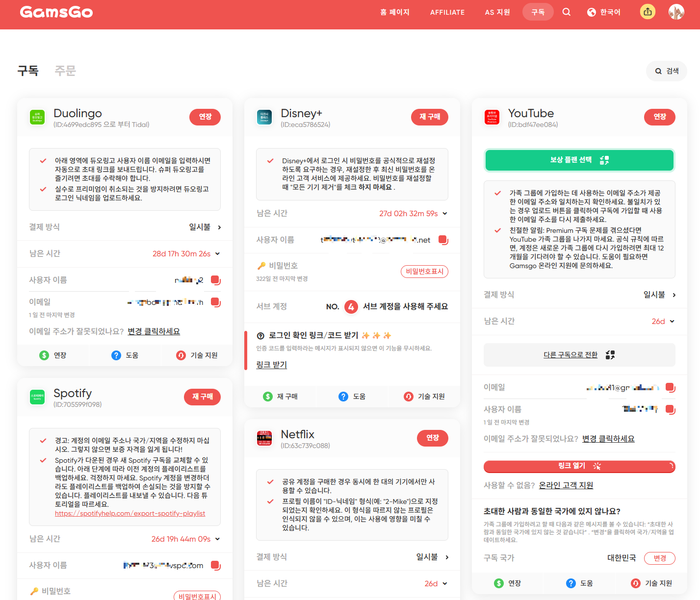Select 구독 in top navigation
Screen dimensions: 700x600
(x=538, y=12)
